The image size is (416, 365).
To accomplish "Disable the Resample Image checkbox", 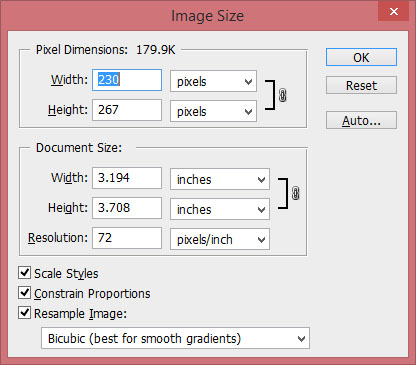I will tap(25, 313).
